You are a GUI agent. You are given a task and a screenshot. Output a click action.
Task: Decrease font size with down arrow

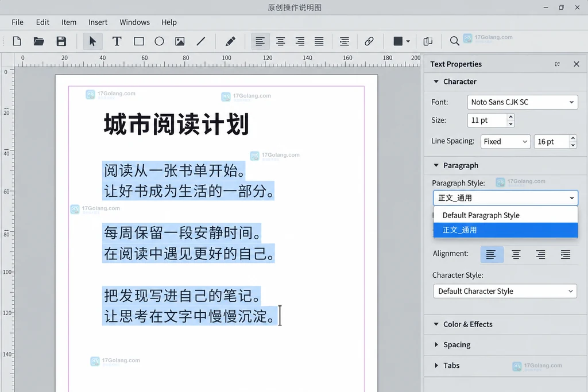510,123
